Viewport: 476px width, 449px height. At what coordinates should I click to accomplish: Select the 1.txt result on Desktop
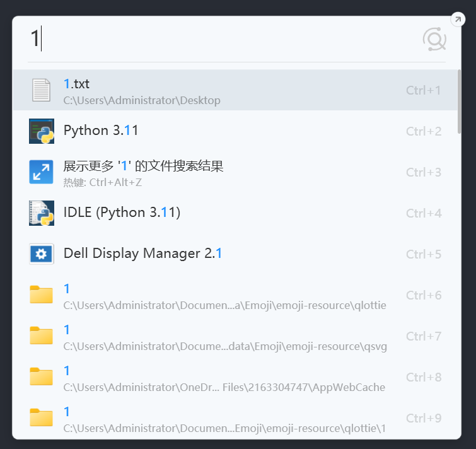(x=235, y=90)
